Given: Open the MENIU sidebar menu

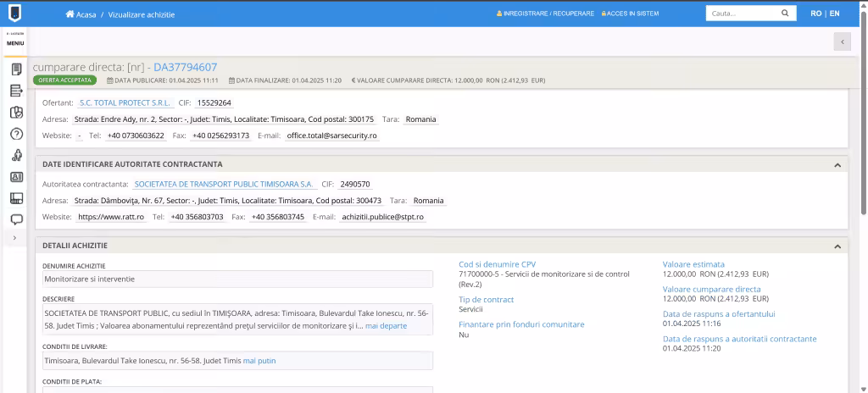Looking at the screenshot, I should (x=15, y=42).
